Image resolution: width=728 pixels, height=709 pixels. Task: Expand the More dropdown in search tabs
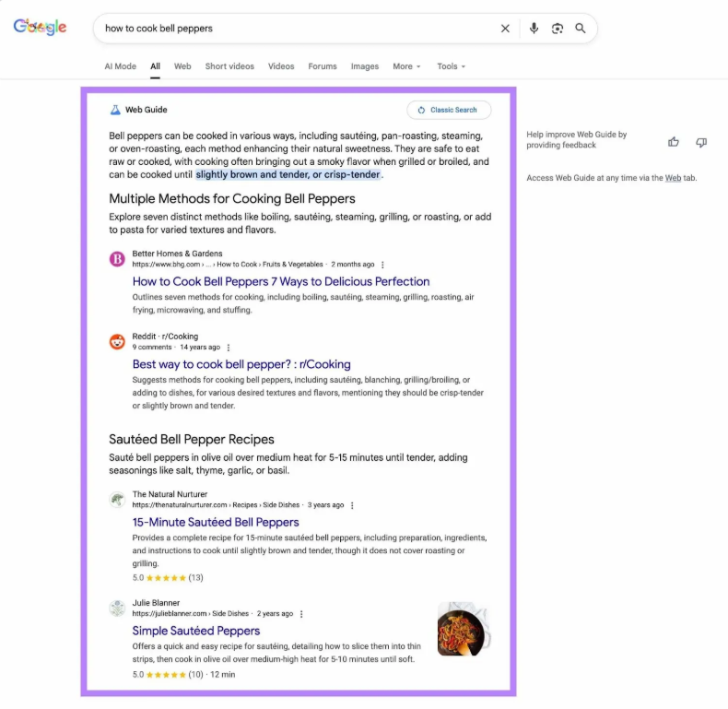coord(406,66)
